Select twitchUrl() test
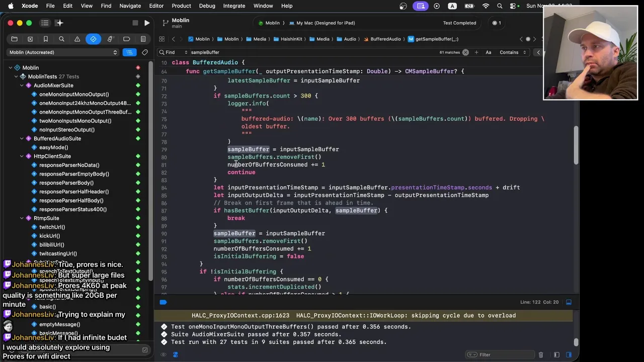Viewport: 644px width, 362px height. pos(52,227)
